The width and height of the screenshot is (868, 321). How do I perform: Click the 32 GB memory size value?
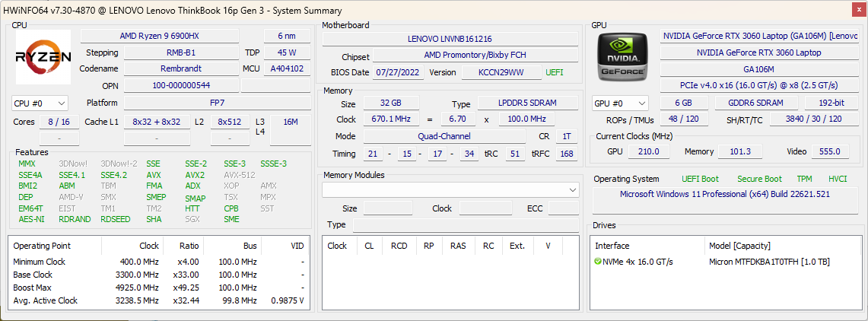pos(391,103)
